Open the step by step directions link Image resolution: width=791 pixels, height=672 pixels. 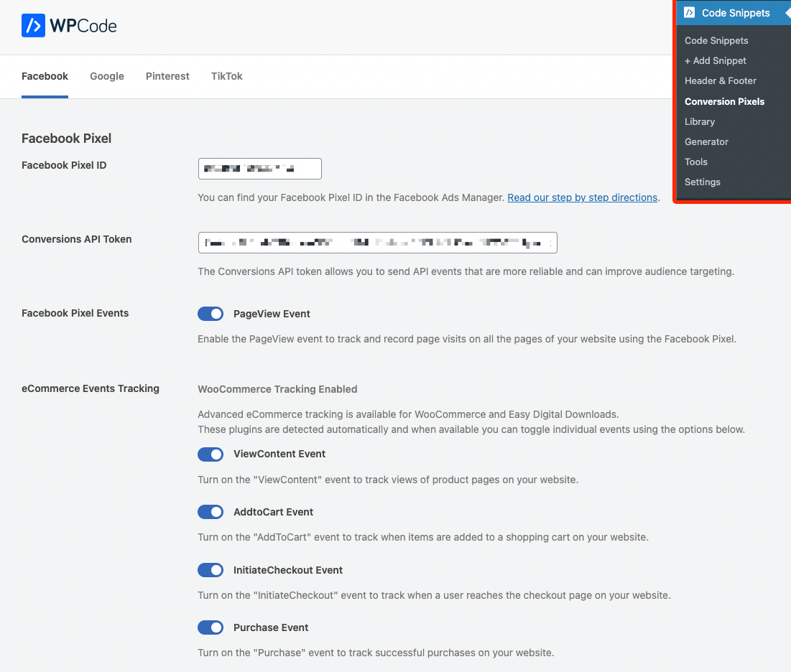point(582,197)
